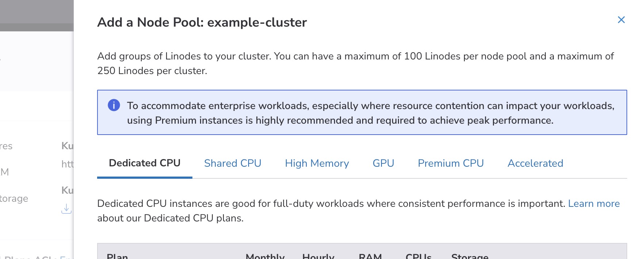Click the download icon behind the drawer
Viewport: 644px width, 259px height.
[x=66, y=209]
